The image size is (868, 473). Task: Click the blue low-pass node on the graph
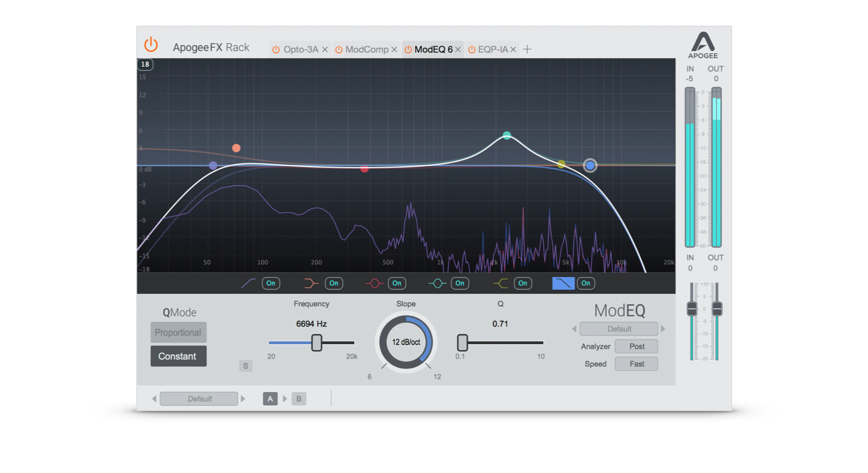590,166
